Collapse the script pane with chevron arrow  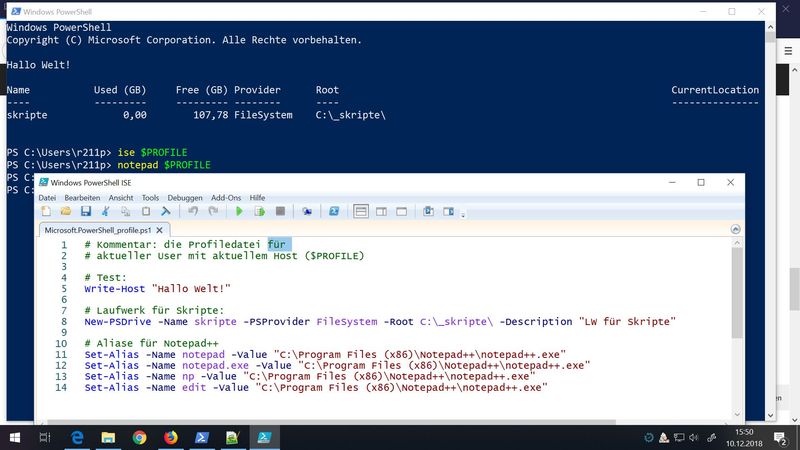point(735,230)
